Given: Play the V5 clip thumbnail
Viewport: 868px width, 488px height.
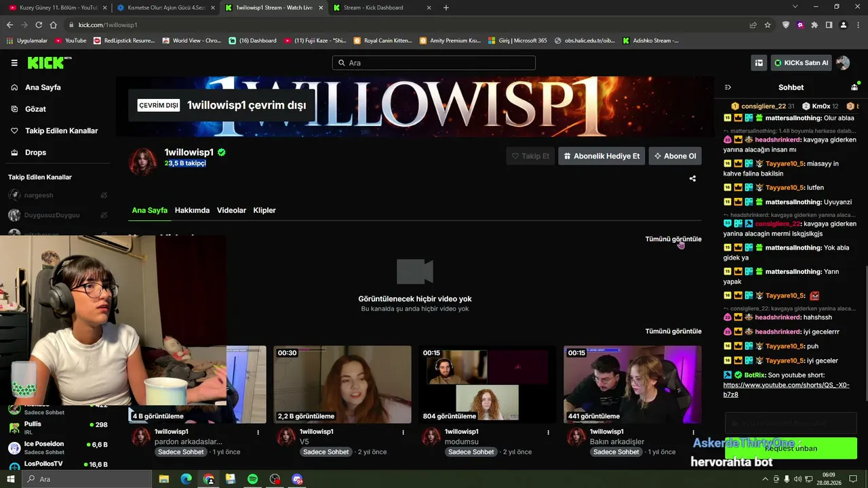Looking at the screenshot, I should [x=342, y=384].
